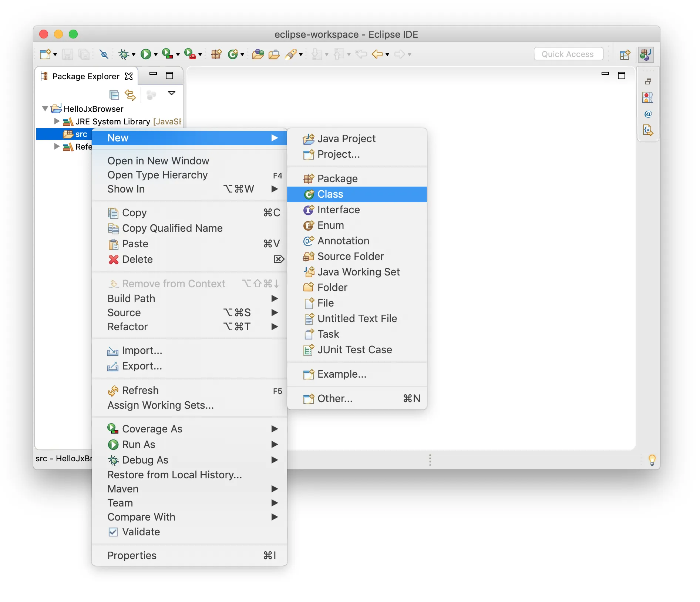Open the Run As submenu

click(x=189, y=444)
